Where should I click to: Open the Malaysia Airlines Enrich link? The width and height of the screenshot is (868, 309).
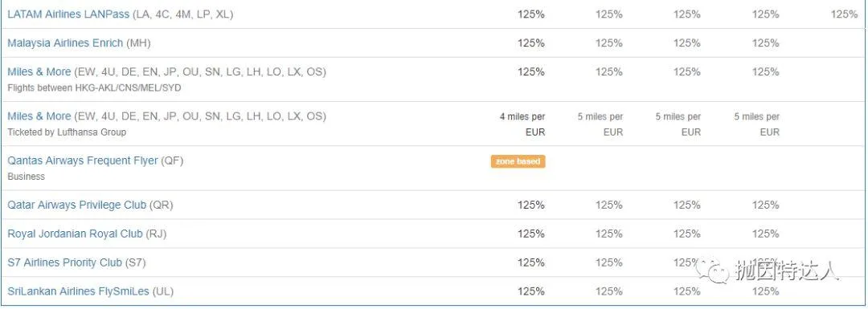coord(65,43)
